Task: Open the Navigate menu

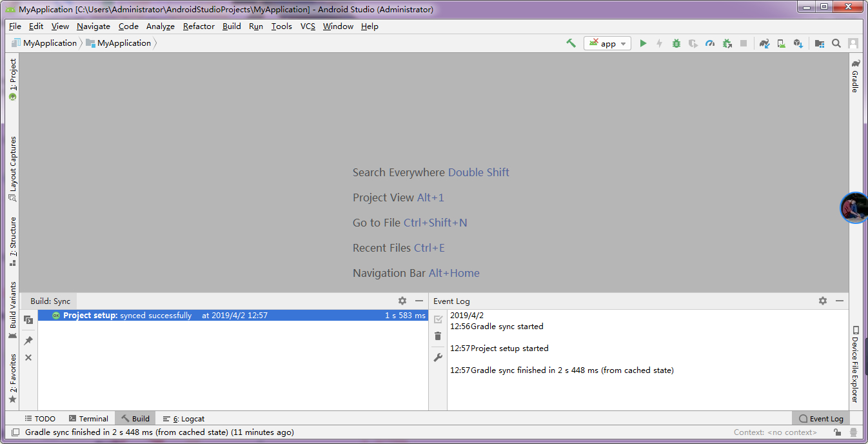Action: click(94, 26)
